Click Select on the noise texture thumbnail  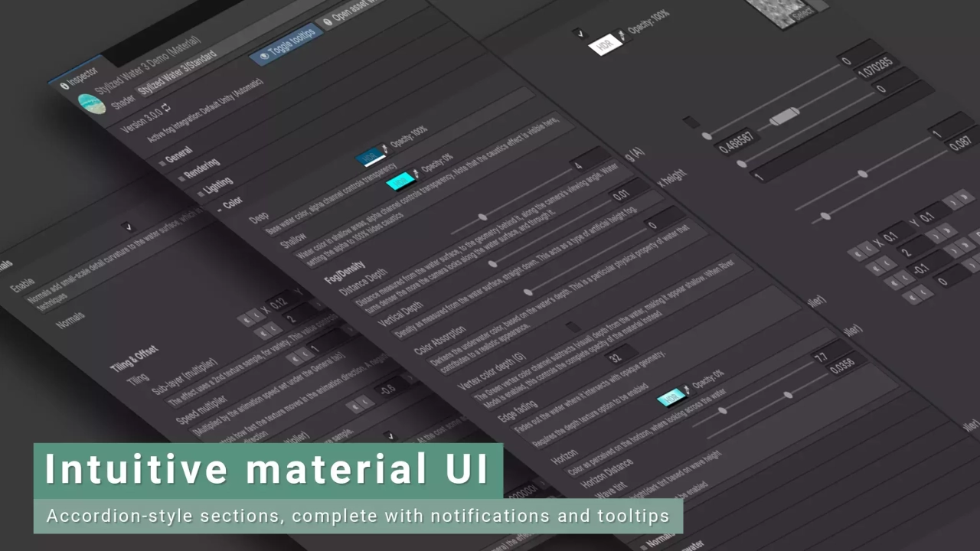[x=803, y=14]
